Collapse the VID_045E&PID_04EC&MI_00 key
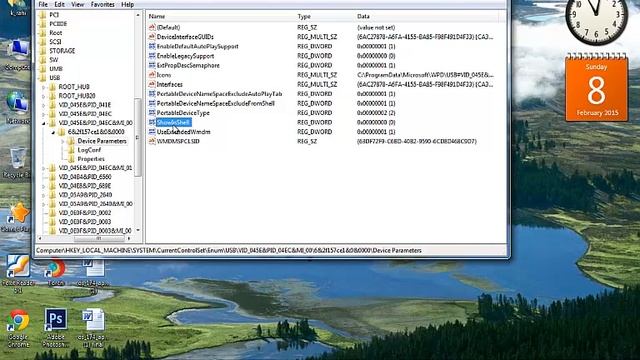Viewport: 640px width, 360px height. pos(44,123)
